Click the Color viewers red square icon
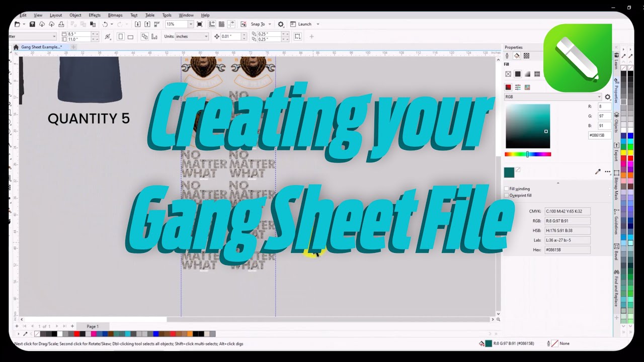The image size is (644, 362). tap(508, 87)
